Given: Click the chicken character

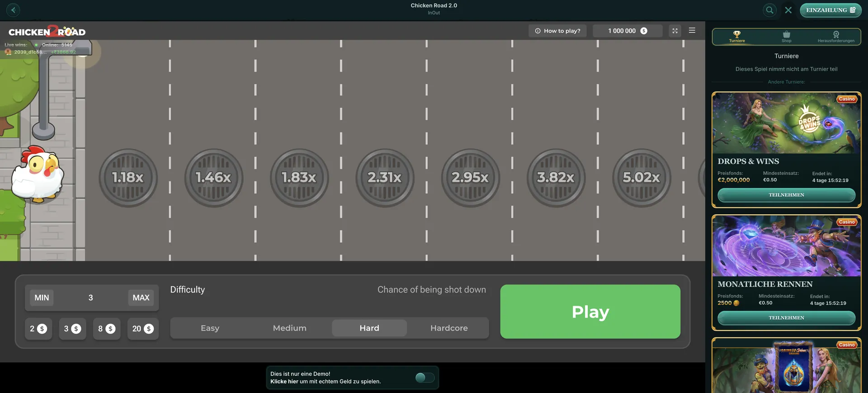Looking at the screenshot, I should pos(38,174).
